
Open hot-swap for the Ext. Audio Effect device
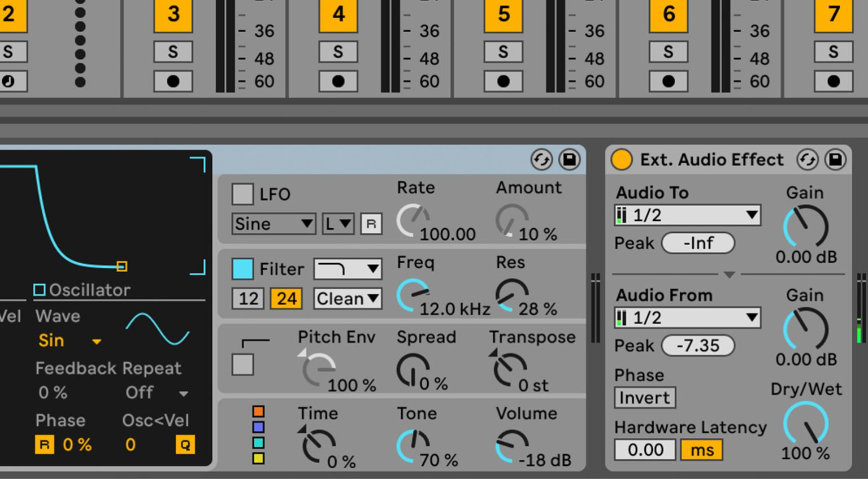(808, 160)
